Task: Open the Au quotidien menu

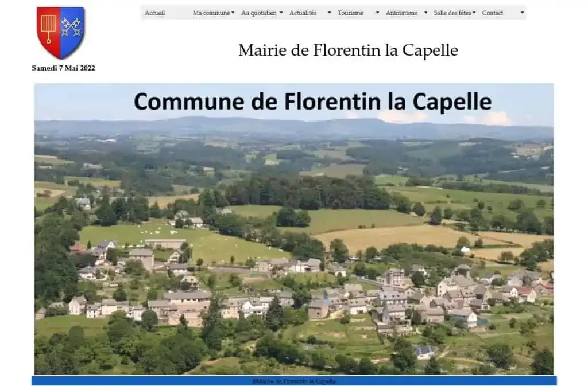Action: coord(260,12)
